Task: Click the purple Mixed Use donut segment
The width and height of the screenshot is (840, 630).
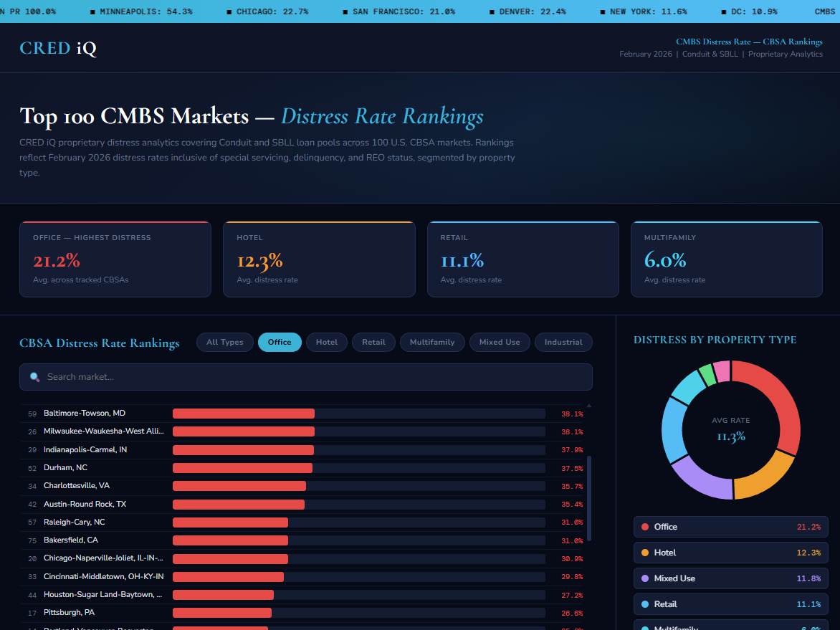Action: coord(700,478)
